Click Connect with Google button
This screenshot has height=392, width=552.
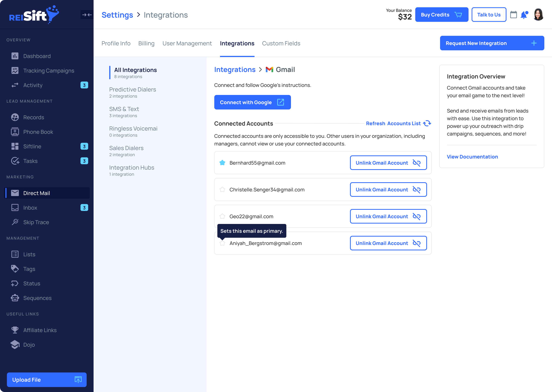tap(252, 102)
